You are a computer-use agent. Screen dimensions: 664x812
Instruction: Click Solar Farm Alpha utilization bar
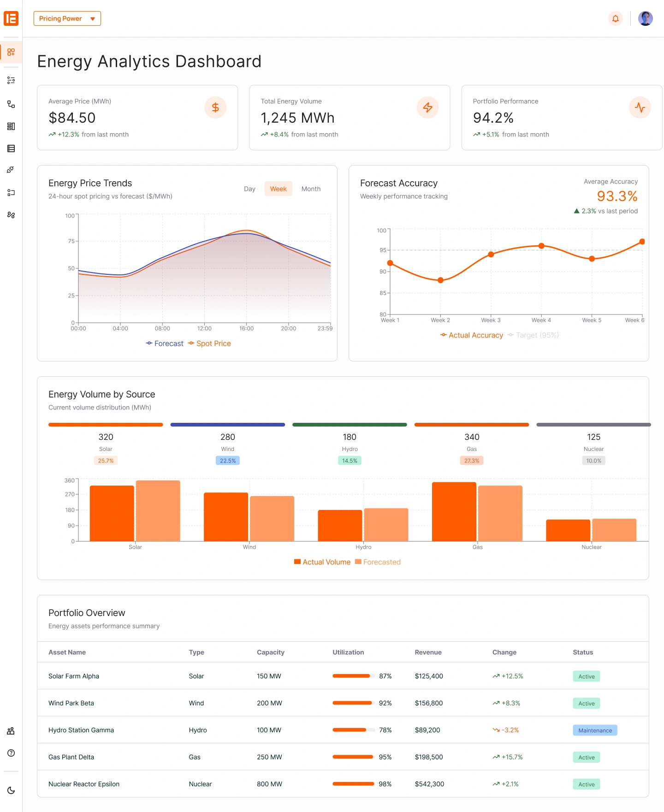354,676
